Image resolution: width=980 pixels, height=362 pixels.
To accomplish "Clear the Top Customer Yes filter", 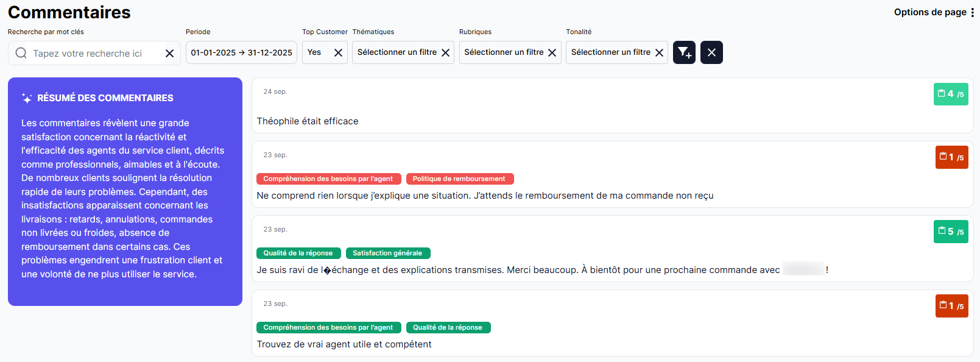I will 338,52.
